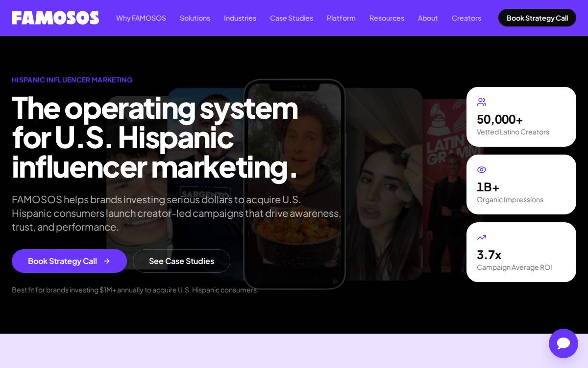Open the Why FAMOSOS menu item
This screenshot has width=588, height=368.
141,18
